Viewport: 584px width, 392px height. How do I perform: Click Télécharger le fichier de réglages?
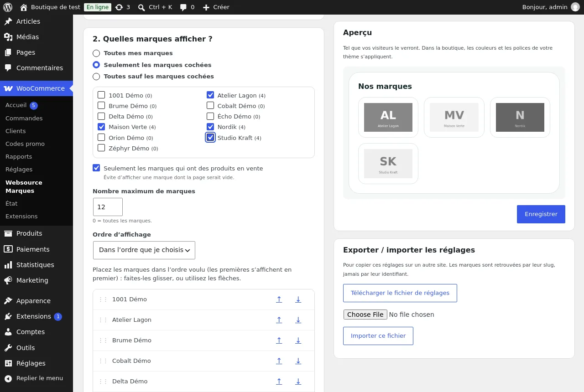[400, 293]
